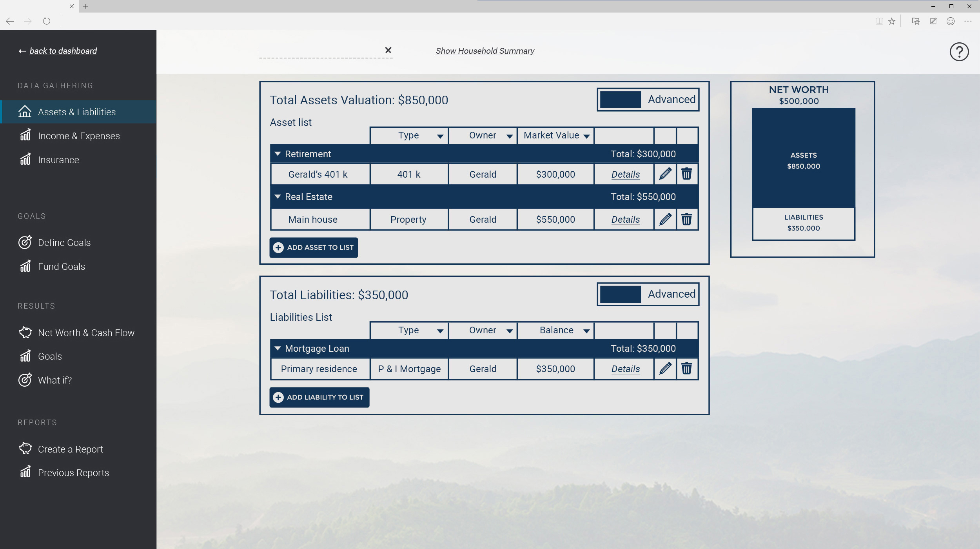980x549 pixels.
Task: Delete Primary residence using its trash icon
Action: click(686, 369)
